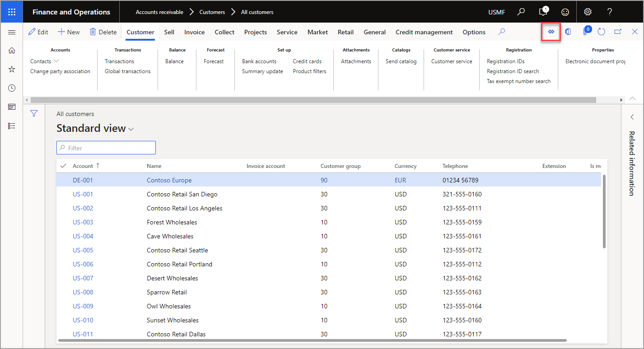This screenshot has height=349, width=644.
Task: Click the Power Apps icon in action pane
Action: point(551,32)
